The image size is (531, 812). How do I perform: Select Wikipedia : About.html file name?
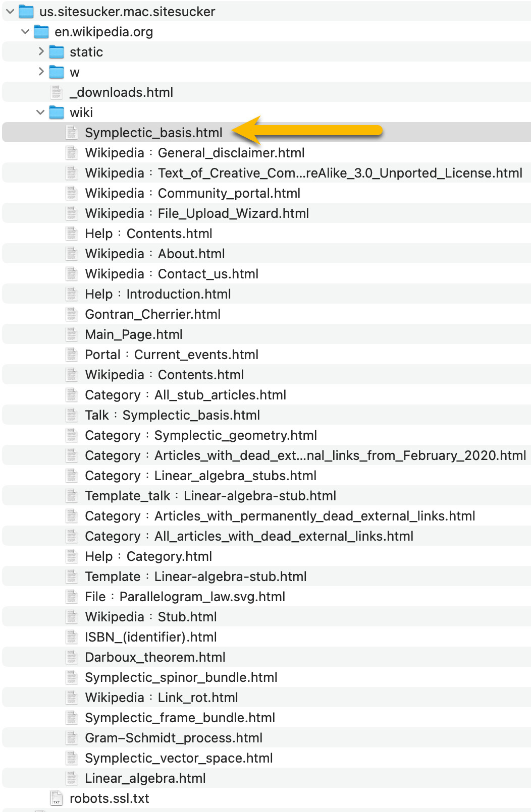(155, 254)
